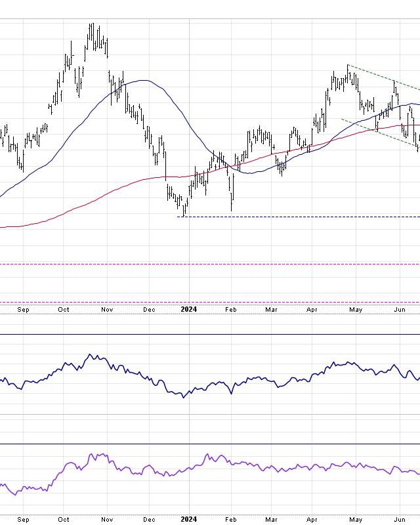Click the late December price low bar
This screenshot has height=525, width=420.
[x=184, y=209]
